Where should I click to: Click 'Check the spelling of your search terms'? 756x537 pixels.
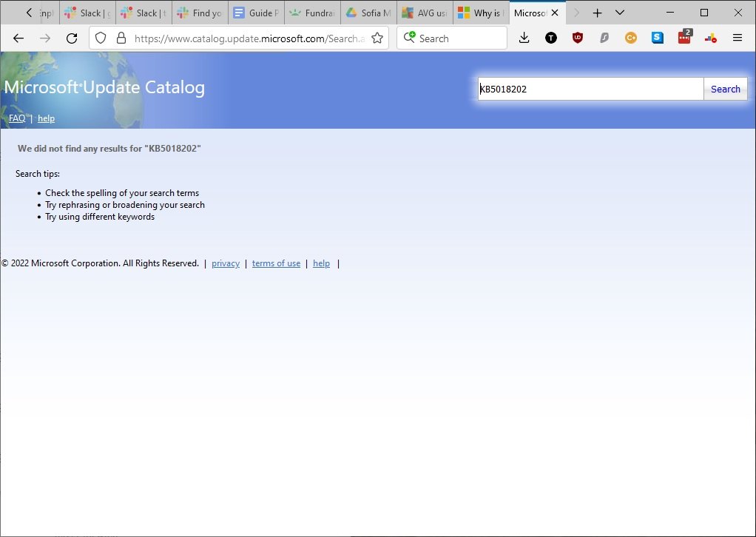click(x=122, y=193)
